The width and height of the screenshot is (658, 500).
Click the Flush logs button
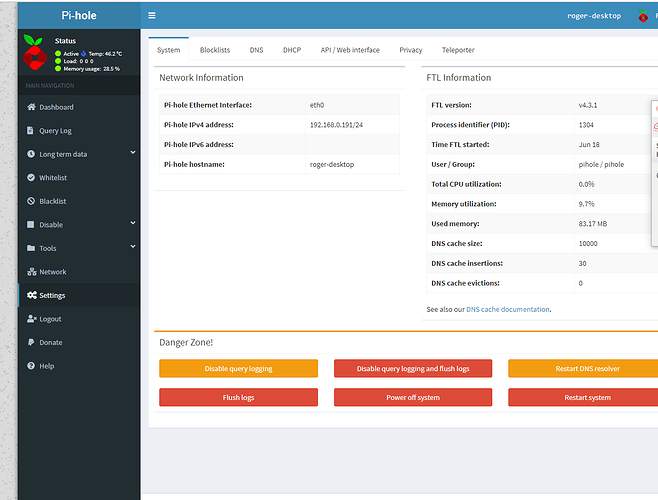point(238,397)
